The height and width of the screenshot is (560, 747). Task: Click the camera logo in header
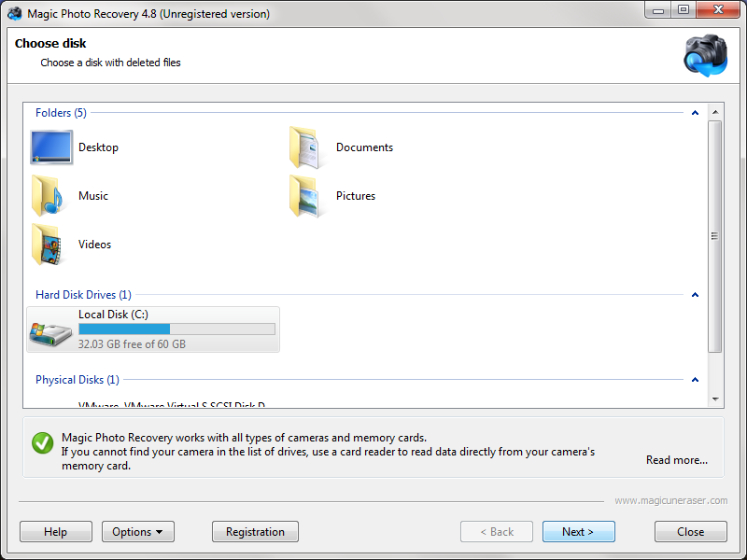tap(704, 56)
